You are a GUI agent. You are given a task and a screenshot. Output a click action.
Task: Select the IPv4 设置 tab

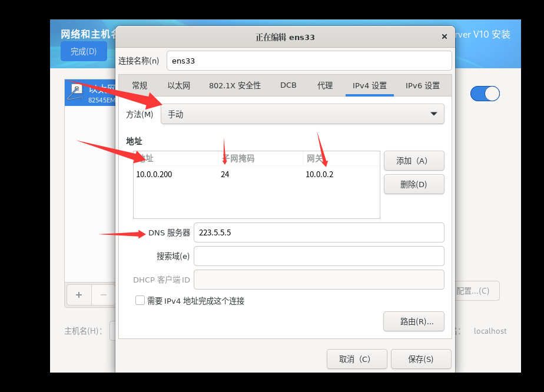[x=370, y=85]
